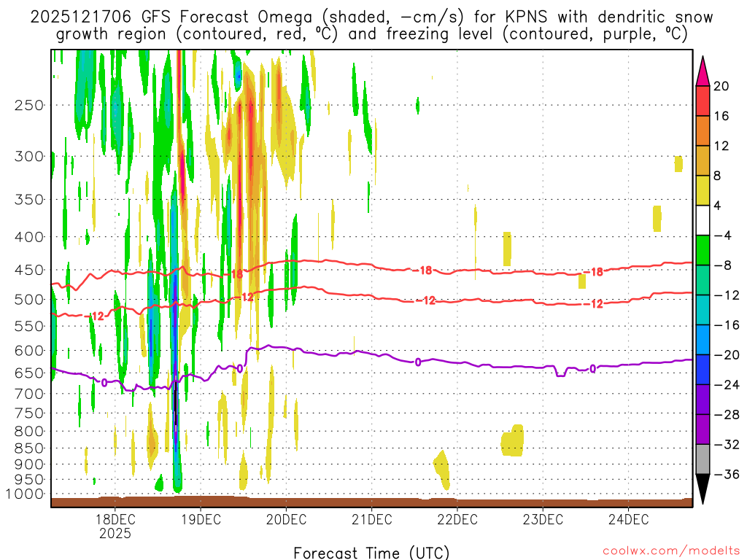Click the 350 pressure level label
Viewport: 747px width, 560px height.
click(x=29, y=199)
